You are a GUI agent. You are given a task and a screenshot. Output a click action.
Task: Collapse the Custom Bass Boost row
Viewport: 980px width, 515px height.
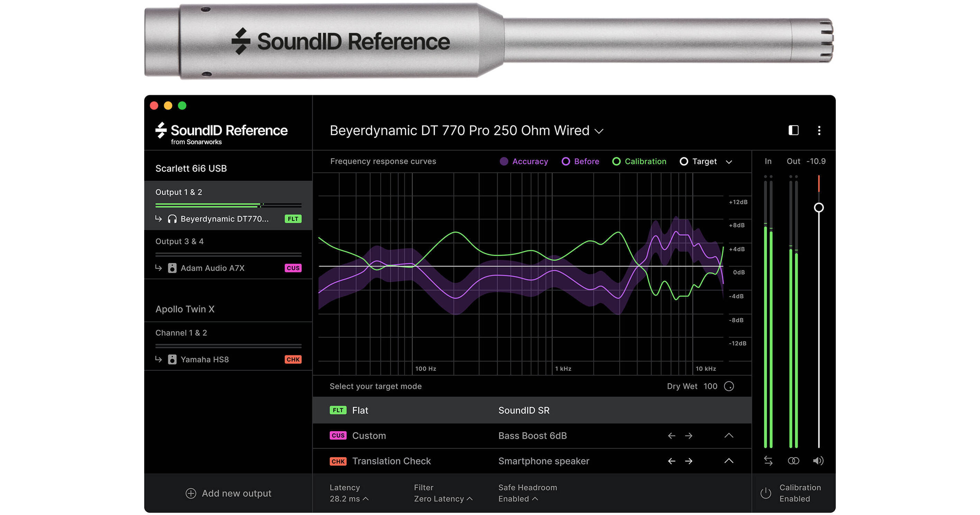pos(729,436)
